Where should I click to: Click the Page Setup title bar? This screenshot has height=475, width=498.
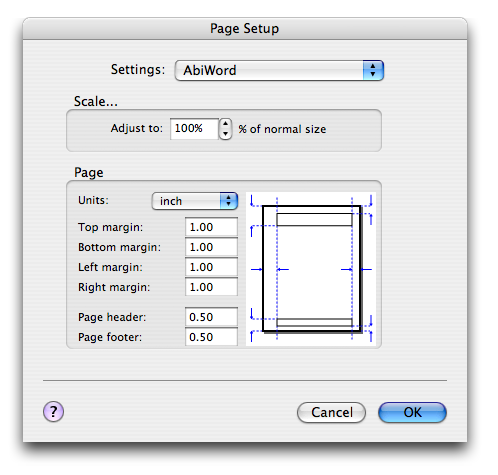[245, 29]
